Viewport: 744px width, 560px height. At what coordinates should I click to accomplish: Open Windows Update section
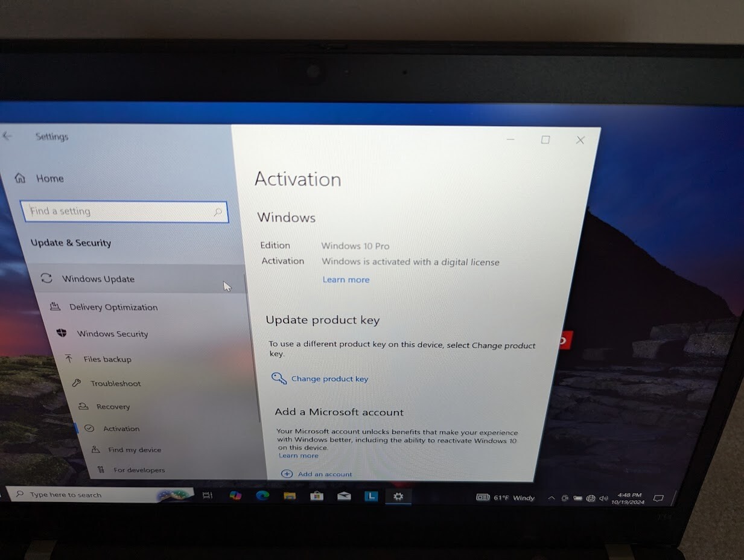pos(140,279)
